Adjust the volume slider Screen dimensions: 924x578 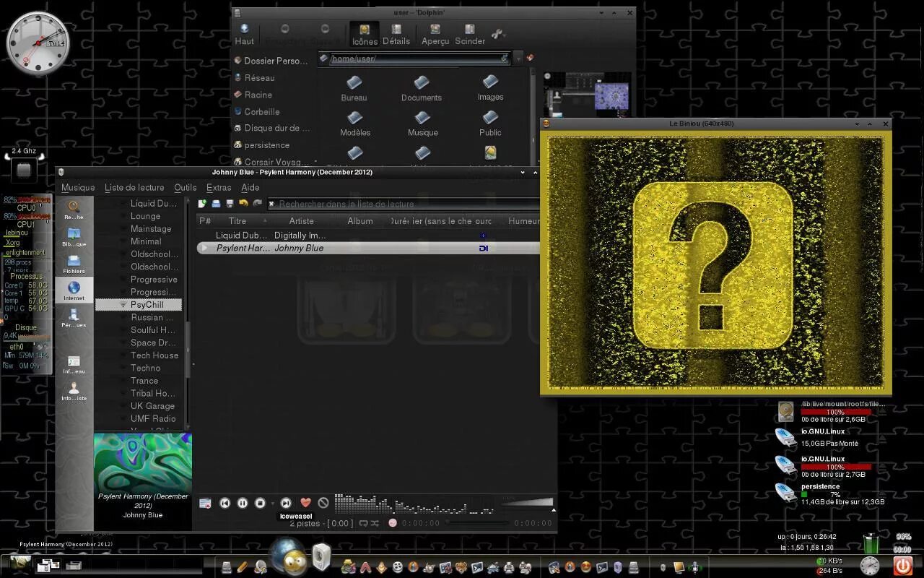click(x=528, y=502)
